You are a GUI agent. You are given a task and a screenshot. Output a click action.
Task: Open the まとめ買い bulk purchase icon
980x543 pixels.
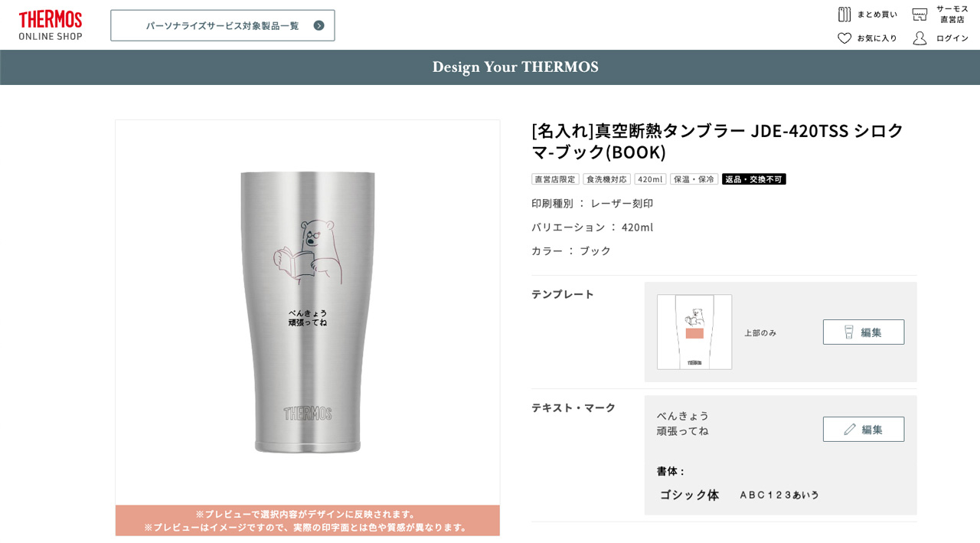coord(844,15)
